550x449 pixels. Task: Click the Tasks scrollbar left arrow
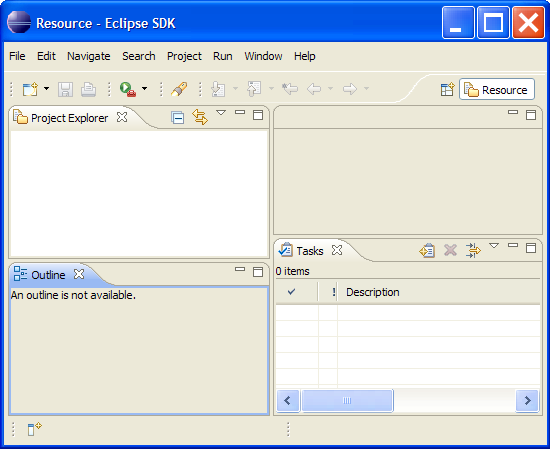(288, 401)
